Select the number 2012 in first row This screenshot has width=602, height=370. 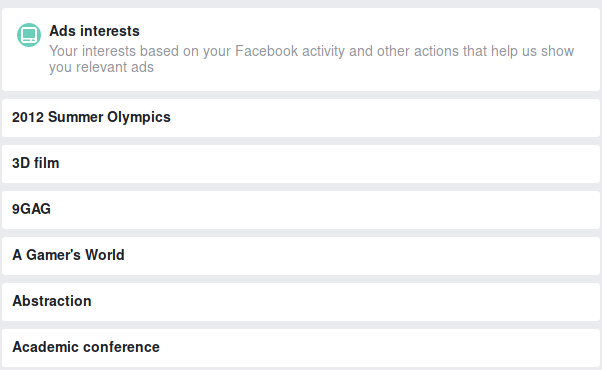tap(28, 117)
